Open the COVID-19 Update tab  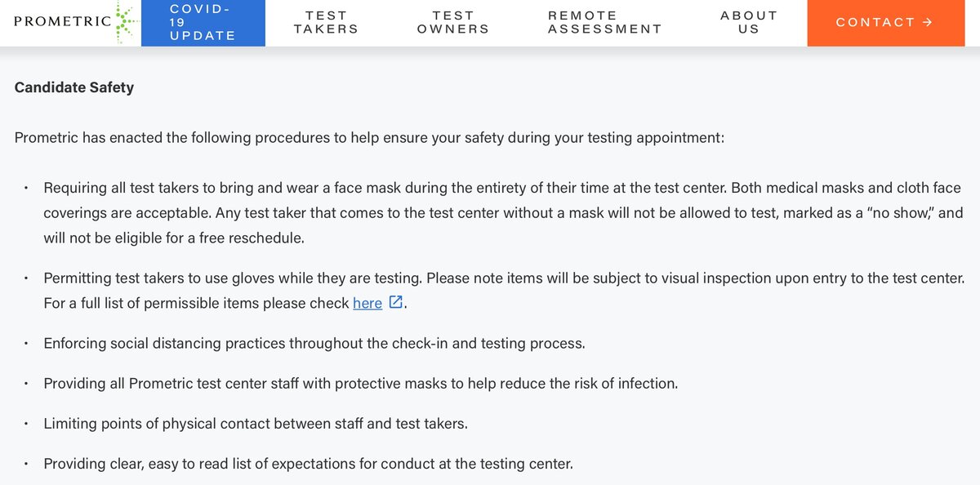203,23
